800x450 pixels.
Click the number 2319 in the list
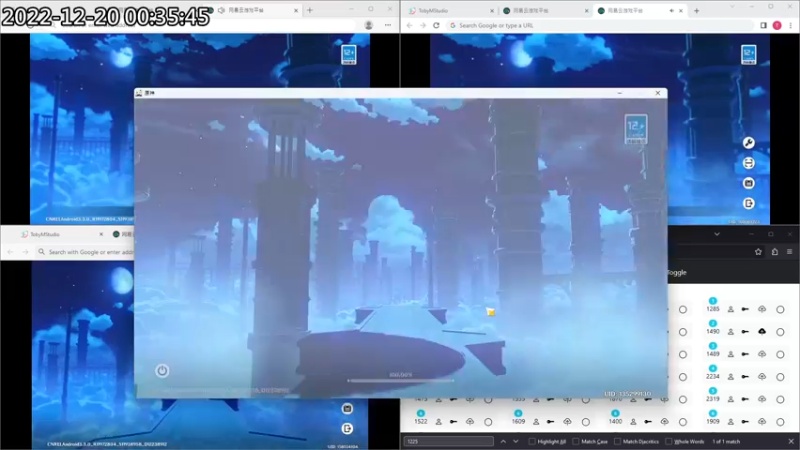click(x=713, y=399)
